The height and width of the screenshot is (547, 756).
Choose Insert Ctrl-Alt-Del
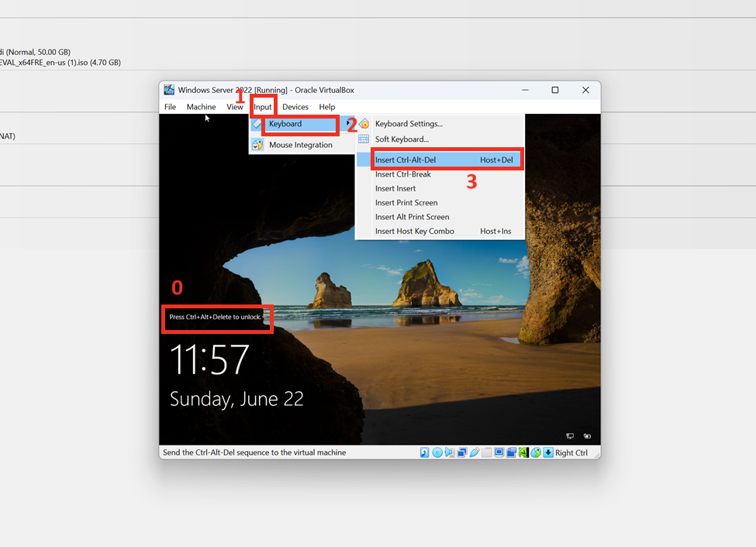click(x=440, y=160)
